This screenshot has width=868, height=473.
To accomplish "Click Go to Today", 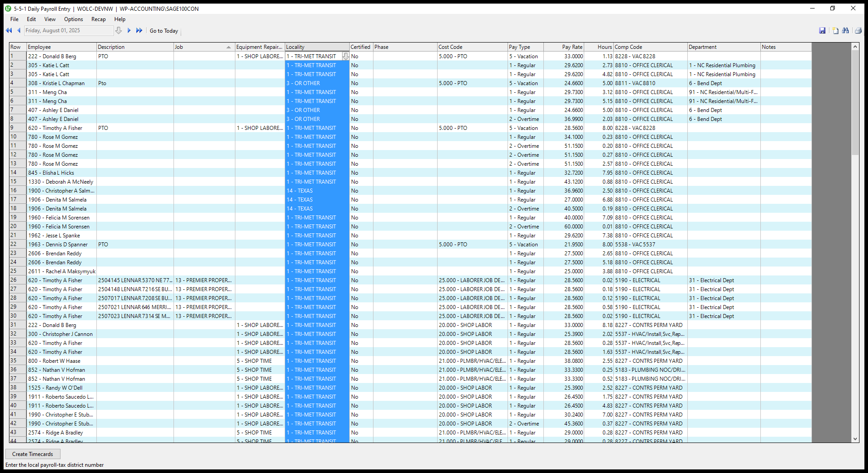I will (164, 31).
